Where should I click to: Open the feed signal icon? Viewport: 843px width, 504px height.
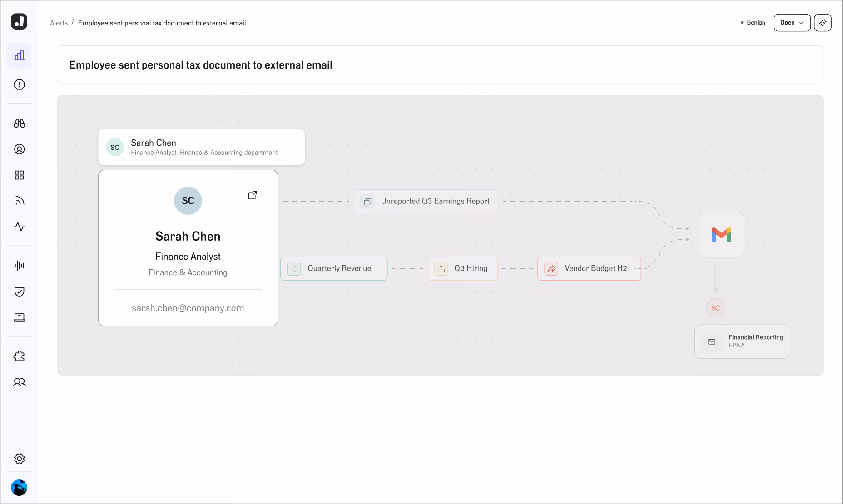click(19, 201)
